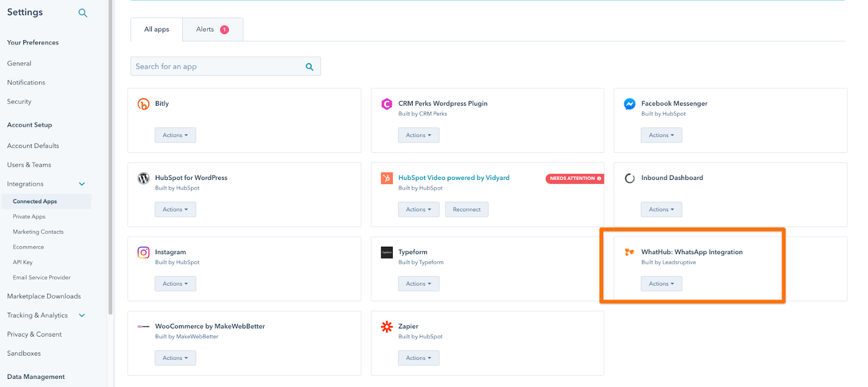
Task: Select API Key in sidebar
Action: tap(23, 262)
